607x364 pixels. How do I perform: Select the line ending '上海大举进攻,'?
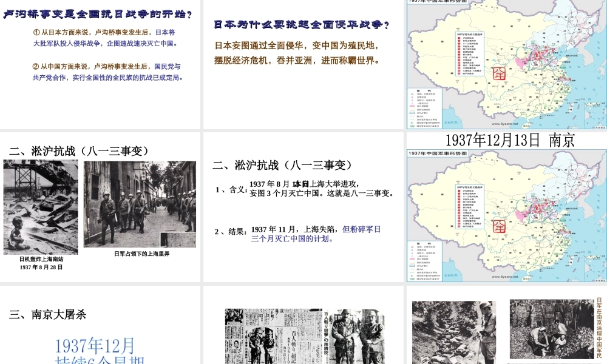pyautogui.click(x=305, y=184)
